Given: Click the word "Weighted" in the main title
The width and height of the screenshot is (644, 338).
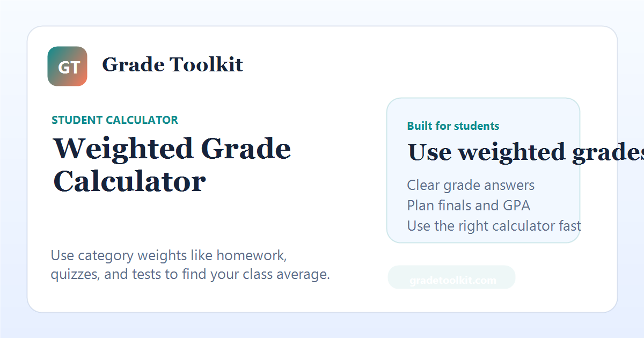Looking at the screenshot, I should (x=122, y=149).
